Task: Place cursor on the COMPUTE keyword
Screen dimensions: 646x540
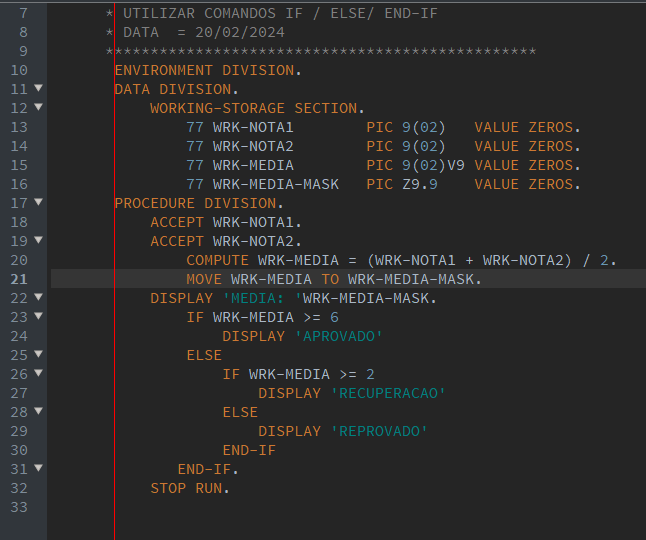Action: point(217,260)
